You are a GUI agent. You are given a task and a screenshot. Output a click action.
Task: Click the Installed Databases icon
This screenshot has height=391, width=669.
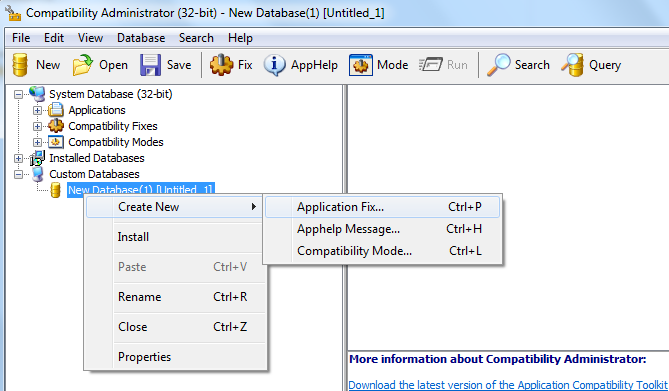37,158
